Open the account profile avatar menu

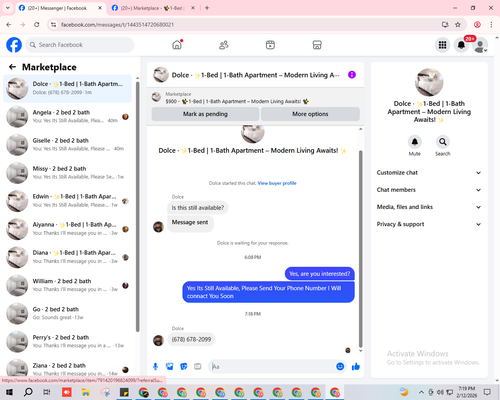[480, 45]
